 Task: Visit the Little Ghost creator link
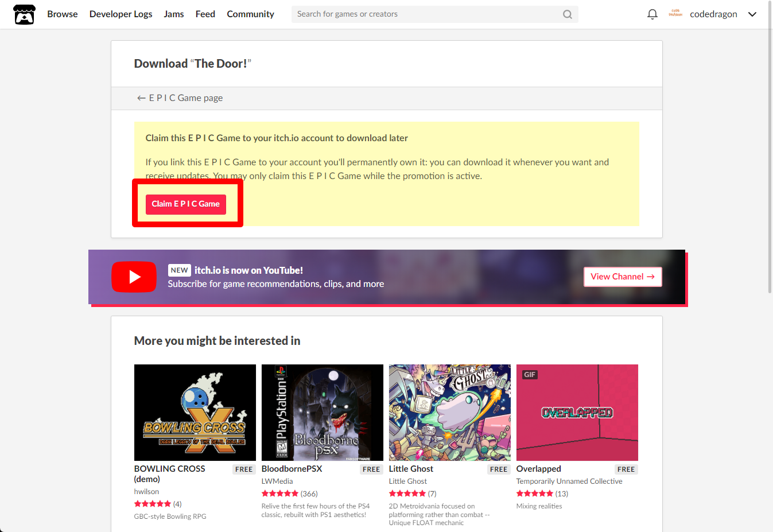coord(408,481)
